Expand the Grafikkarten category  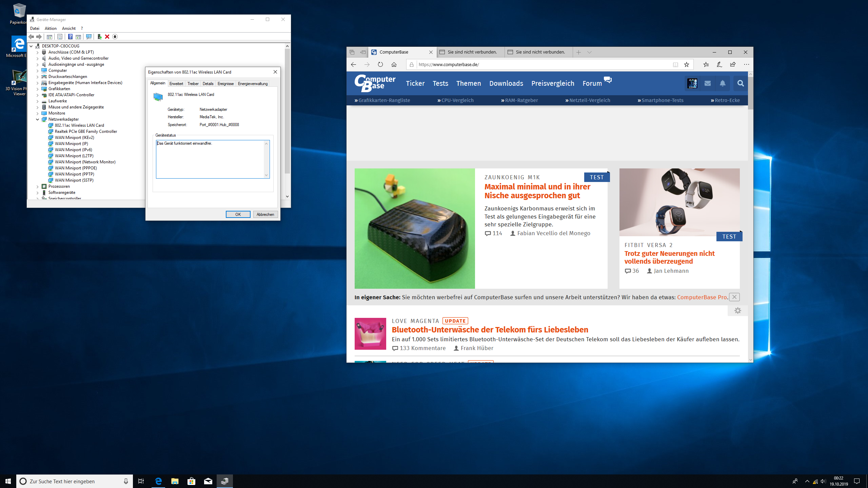click(38, 89)
